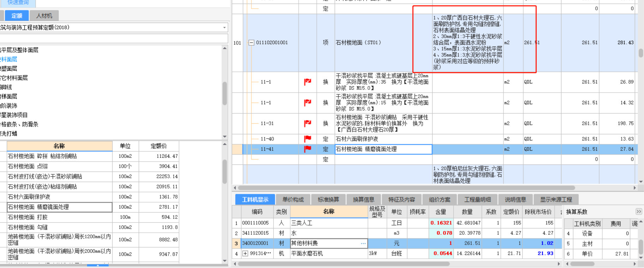Click the red flag on row 11-41
This screenshot has height=268, width=644.
(x=308, y=149)
